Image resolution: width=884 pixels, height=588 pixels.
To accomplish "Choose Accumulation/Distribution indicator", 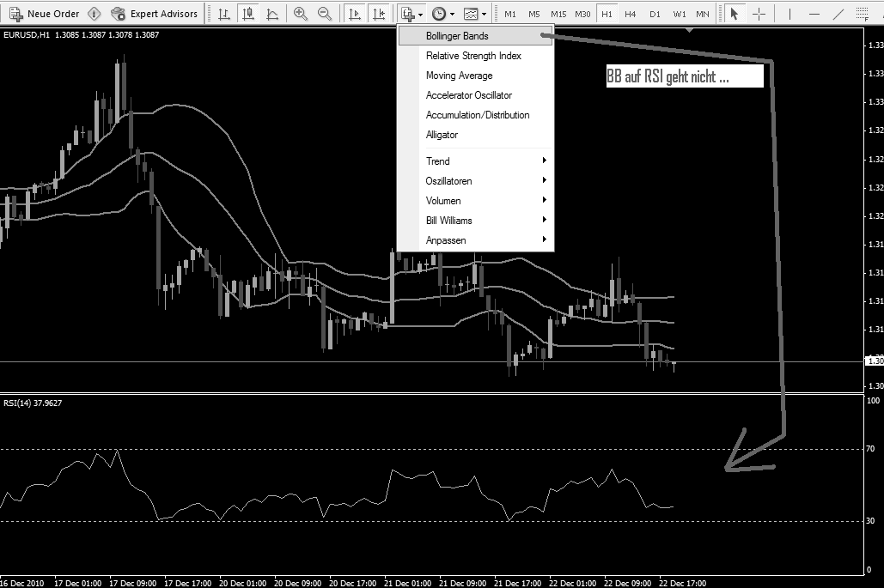I will tap(477, 115).
